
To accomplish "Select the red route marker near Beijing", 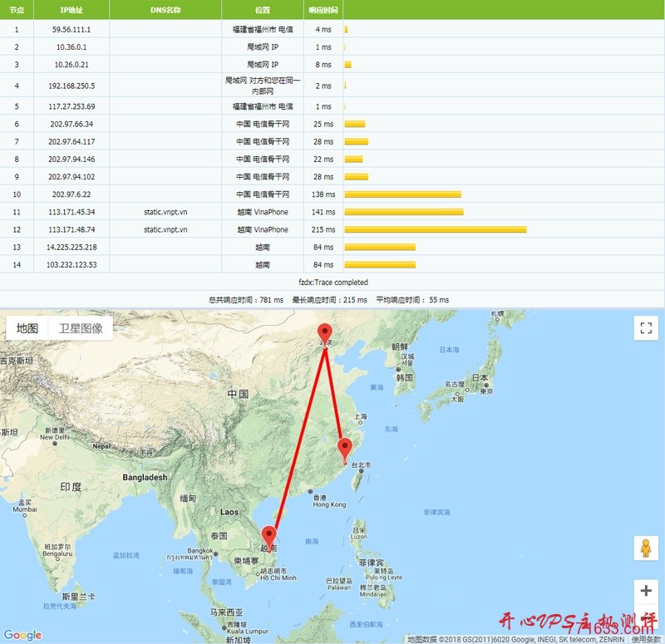I will (324, 331).
